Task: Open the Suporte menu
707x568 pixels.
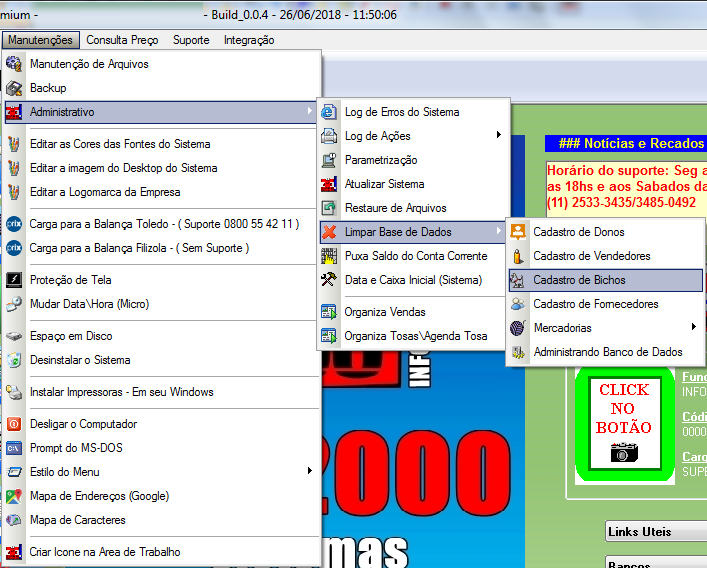Action: 191,40
